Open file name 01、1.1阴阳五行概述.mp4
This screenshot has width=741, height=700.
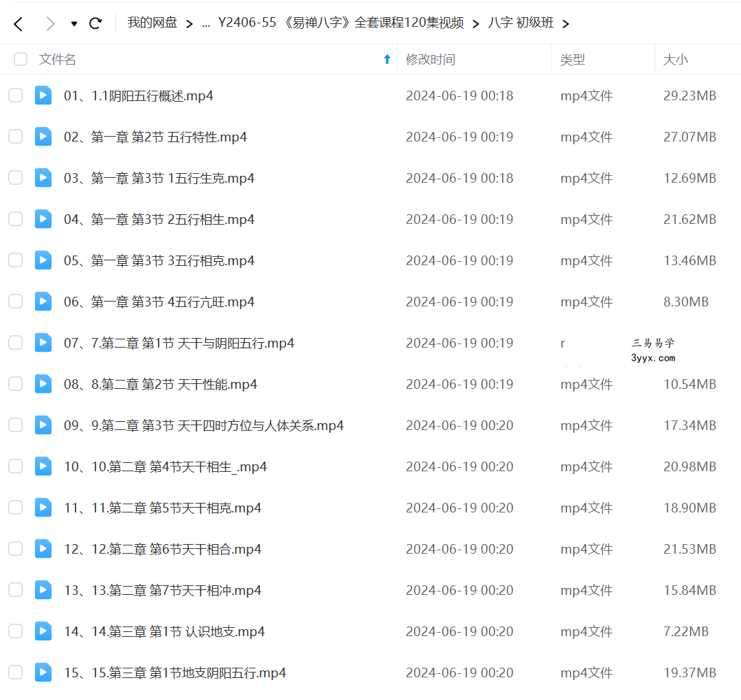tap(139, 96)
